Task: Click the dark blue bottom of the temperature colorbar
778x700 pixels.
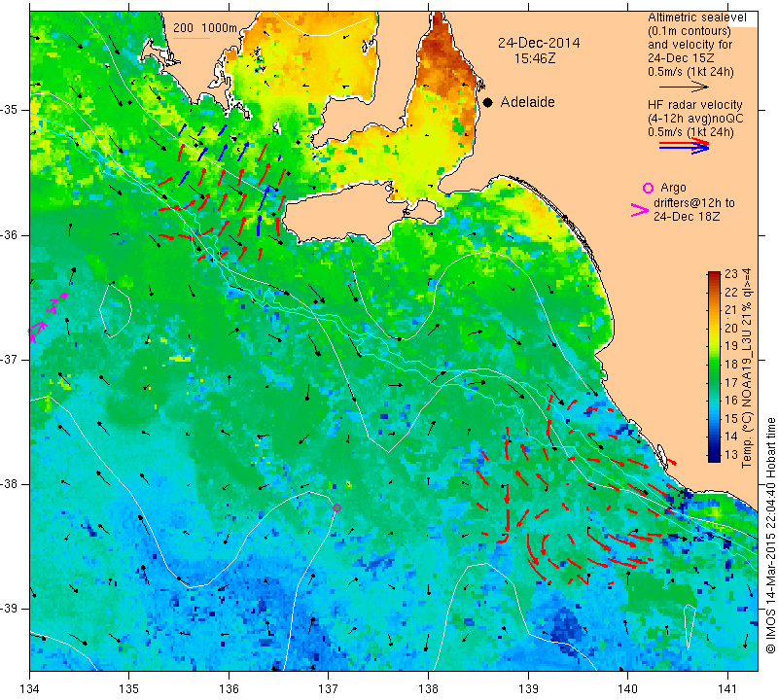Action: pos(714,458)
